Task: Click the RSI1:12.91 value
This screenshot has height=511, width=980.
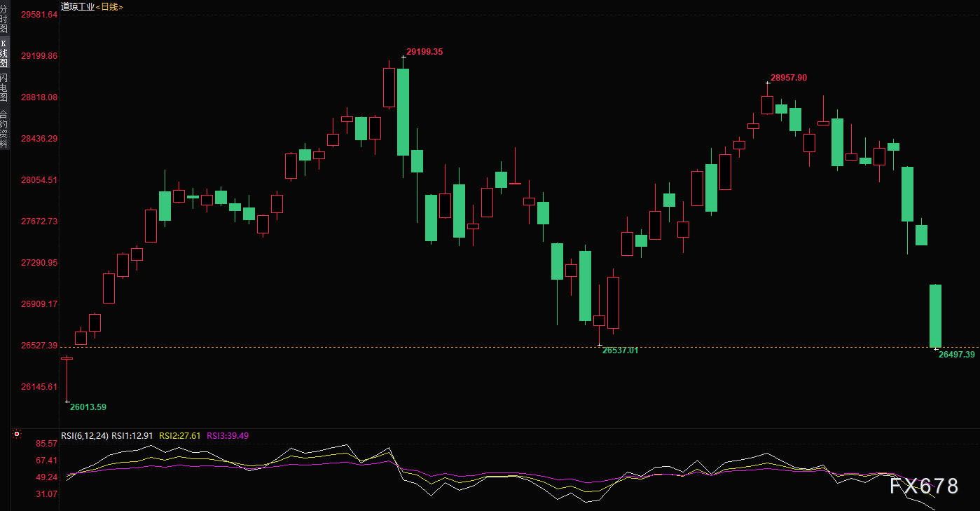Action: (133, 435)
